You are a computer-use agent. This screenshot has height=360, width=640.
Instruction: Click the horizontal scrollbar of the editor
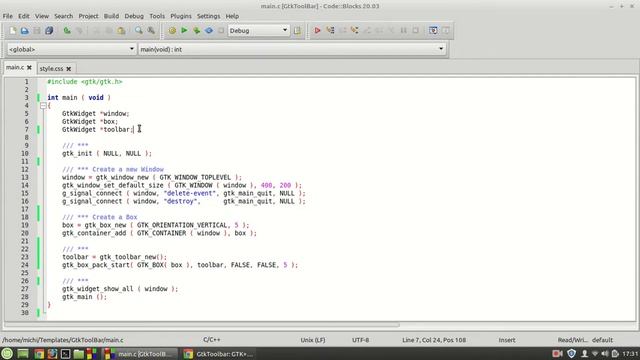click(202, 325)
